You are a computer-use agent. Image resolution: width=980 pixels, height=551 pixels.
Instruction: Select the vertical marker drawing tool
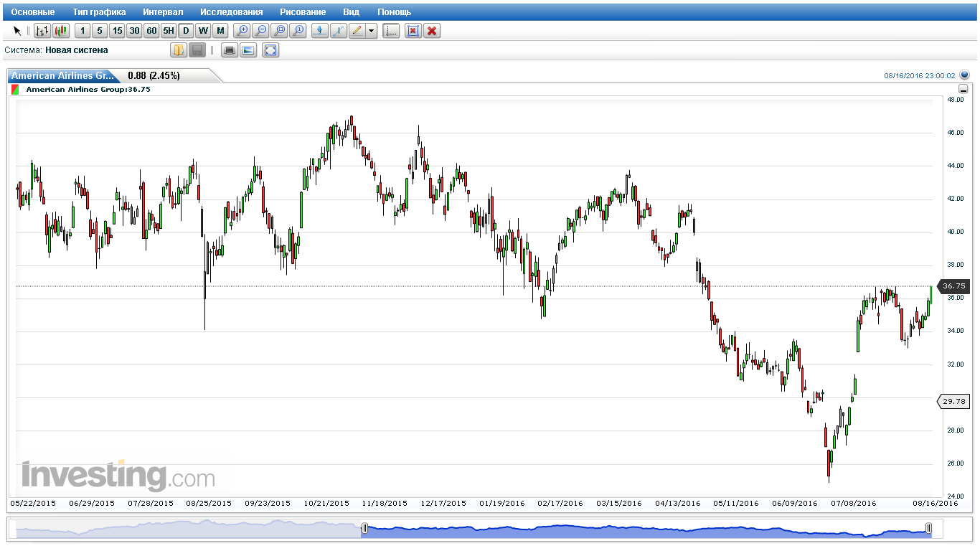point(320,31)
